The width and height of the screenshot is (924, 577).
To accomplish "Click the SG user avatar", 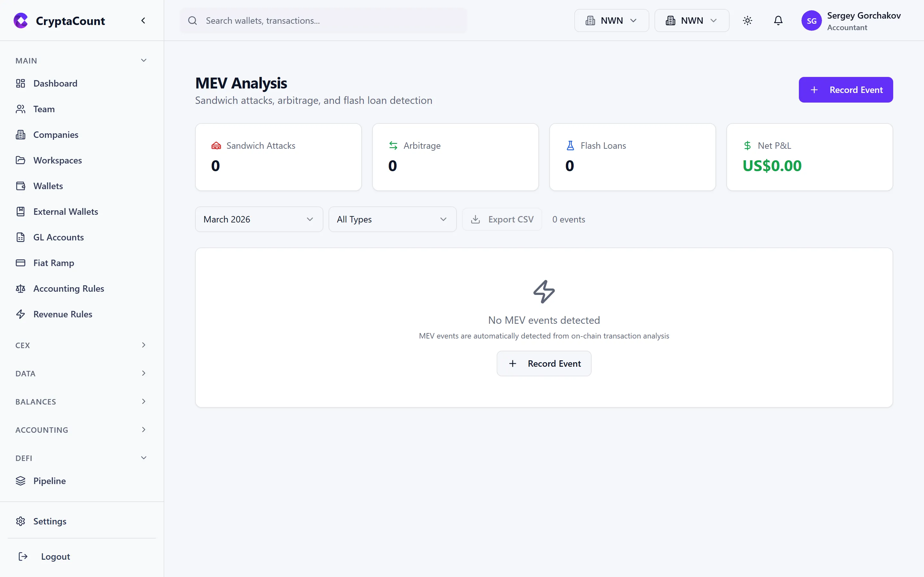I will pyautogui.click(x=811, y=21).
